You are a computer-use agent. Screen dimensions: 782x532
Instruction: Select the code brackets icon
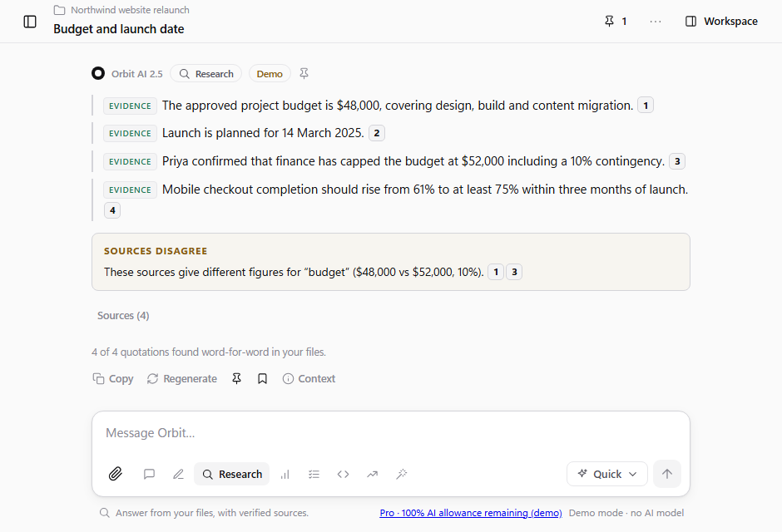point(343,474)
